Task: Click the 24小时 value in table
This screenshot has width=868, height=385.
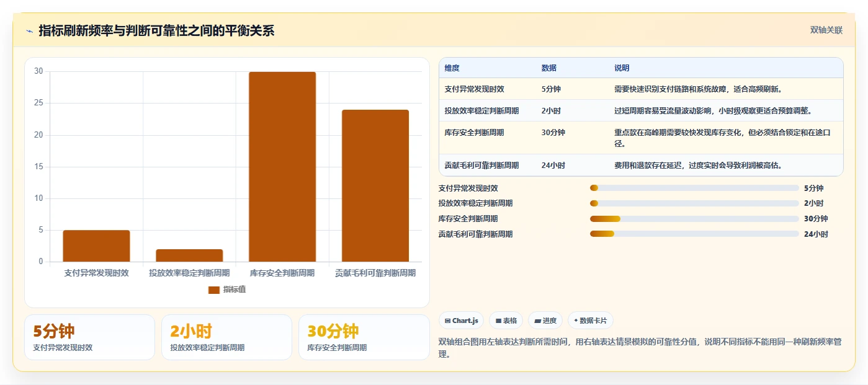Action: coord(553,165)
